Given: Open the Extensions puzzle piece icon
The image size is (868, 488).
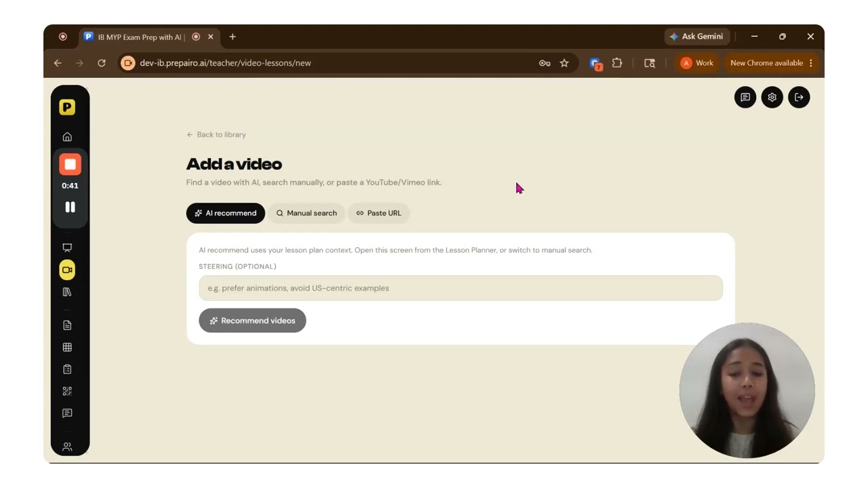Looking at the screenshot, I should 617,63.
